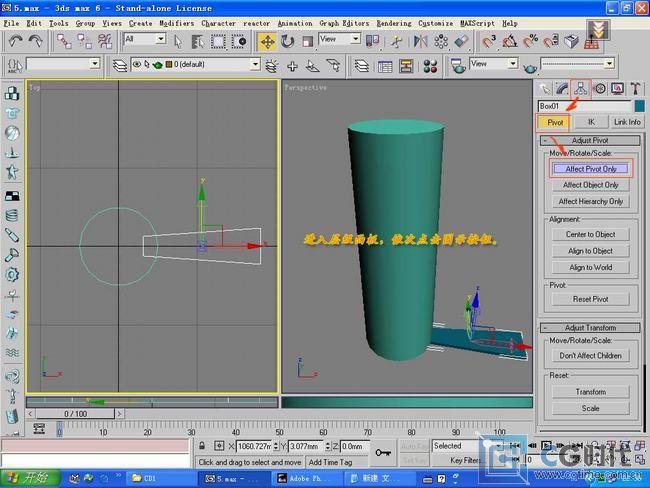Click the Box01 object color swatch
Screen dimensions: 650x488
(639, 106)
